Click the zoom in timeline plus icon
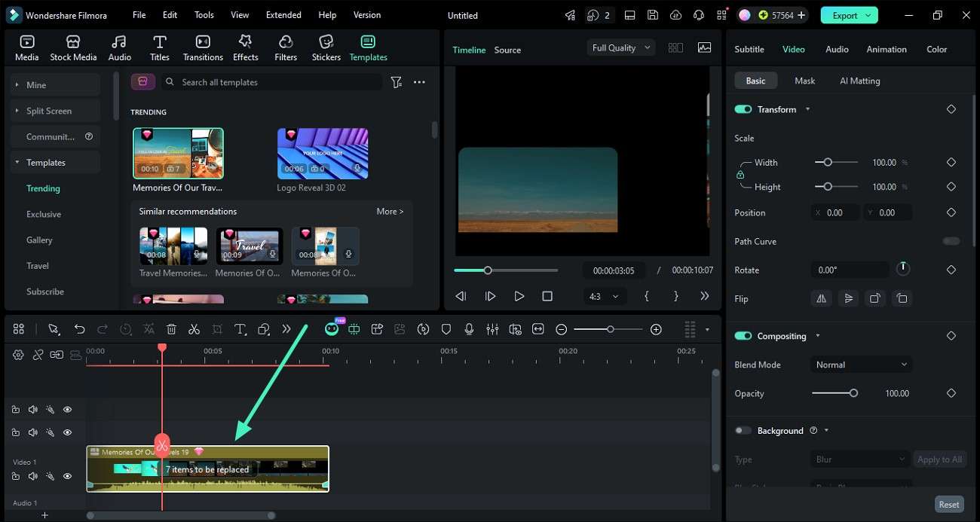980x522 pixels. click(x=656, y=329)
